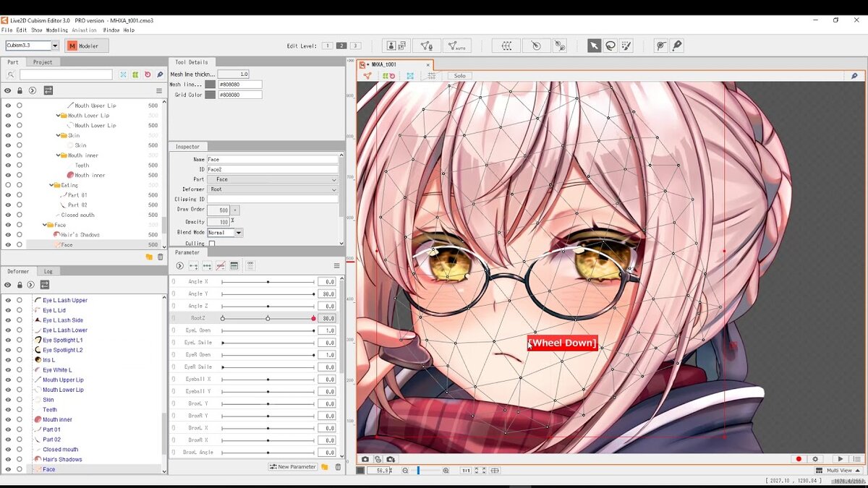This screenshot has height=488, width=868.
Task: Set Edit Level to 3
Action: [355, 46]
